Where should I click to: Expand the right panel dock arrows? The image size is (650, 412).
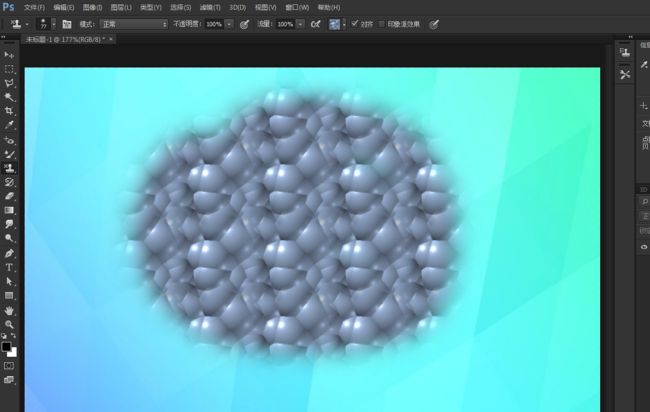point(631,37)
